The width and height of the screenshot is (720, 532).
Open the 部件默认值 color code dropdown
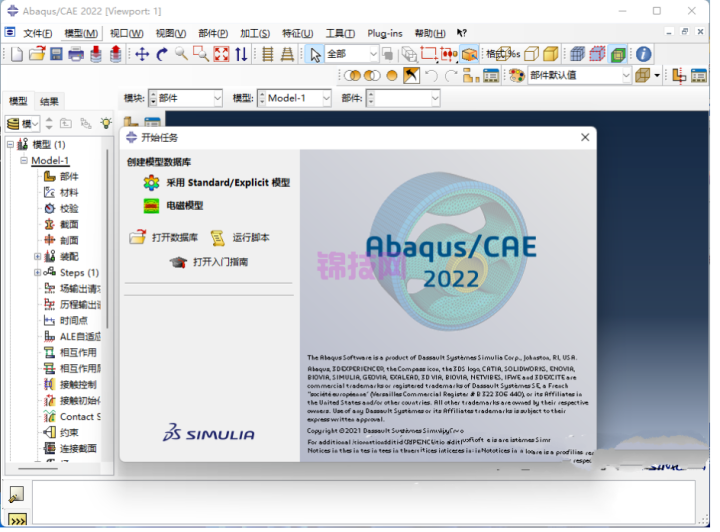click(579, 75)
